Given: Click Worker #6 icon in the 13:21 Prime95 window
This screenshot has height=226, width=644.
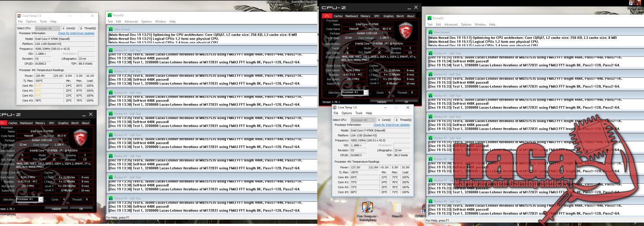Looking at the screenshot, I should tap(110, 156).
